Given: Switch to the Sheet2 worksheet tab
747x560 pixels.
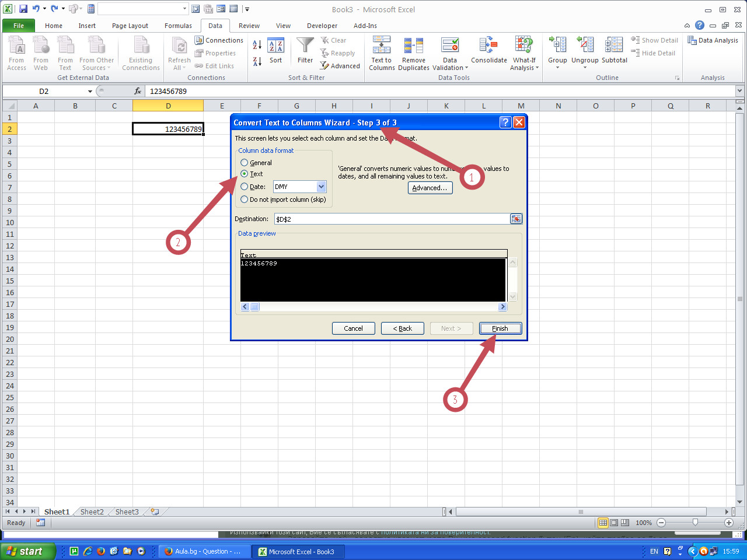Looking at the screenshot, I should point(92,512).
